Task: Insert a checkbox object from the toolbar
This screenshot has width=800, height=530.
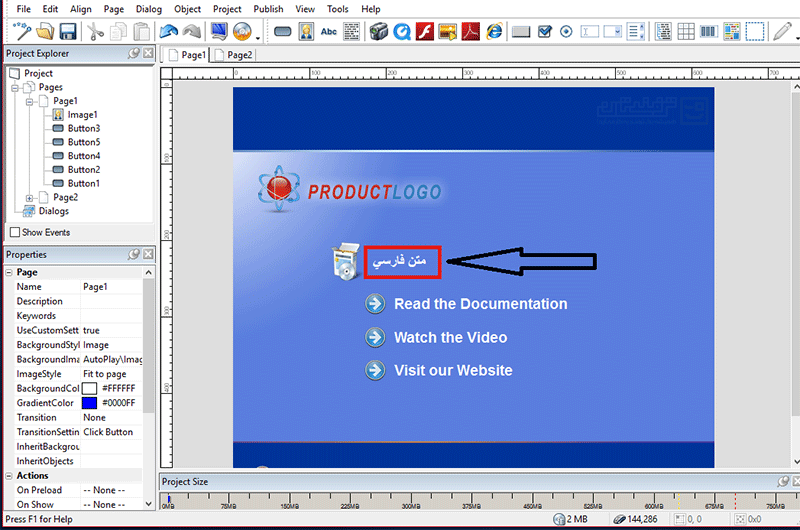Action: (545, 32)
